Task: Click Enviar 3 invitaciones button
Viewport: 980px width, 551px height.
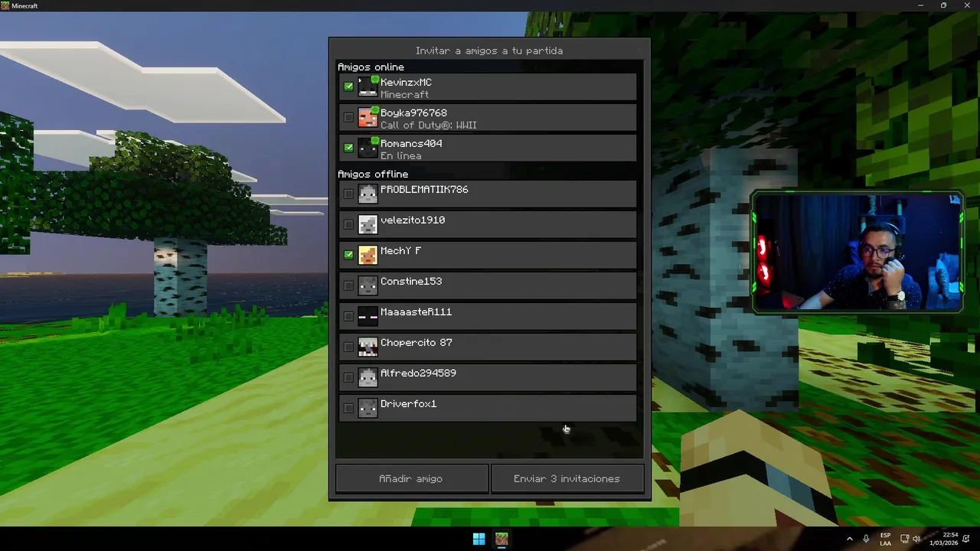Action: point(567,478)
